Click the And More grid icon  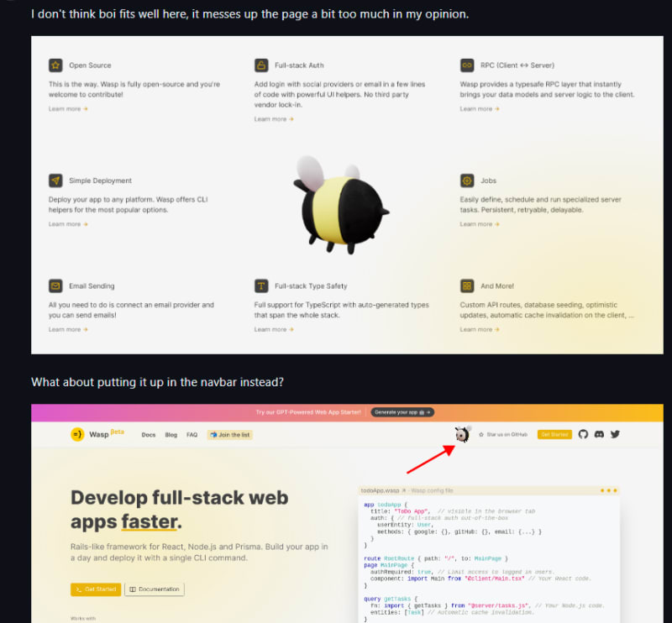(x=467, y=285)
